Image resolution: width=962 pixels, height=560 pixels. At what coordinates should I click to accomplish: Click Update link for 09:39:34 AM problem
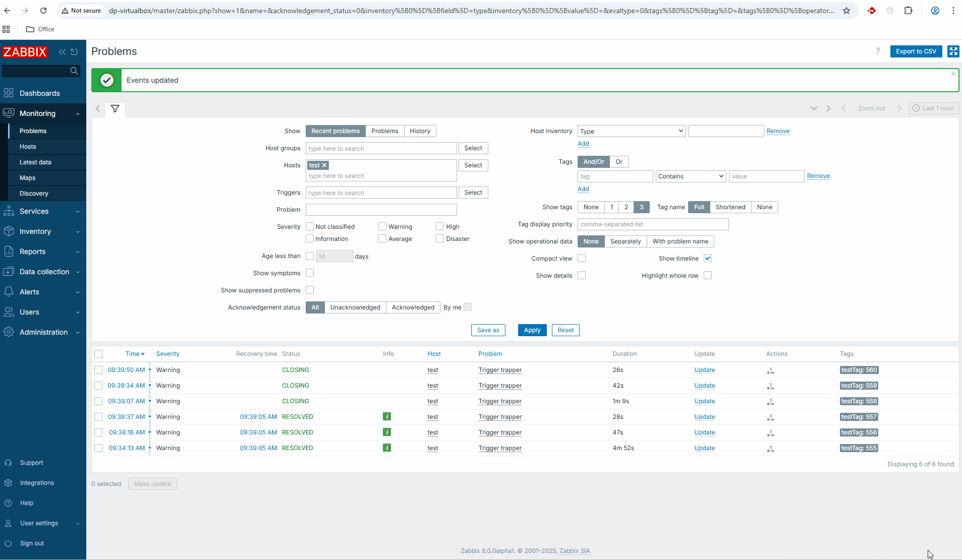704,386
